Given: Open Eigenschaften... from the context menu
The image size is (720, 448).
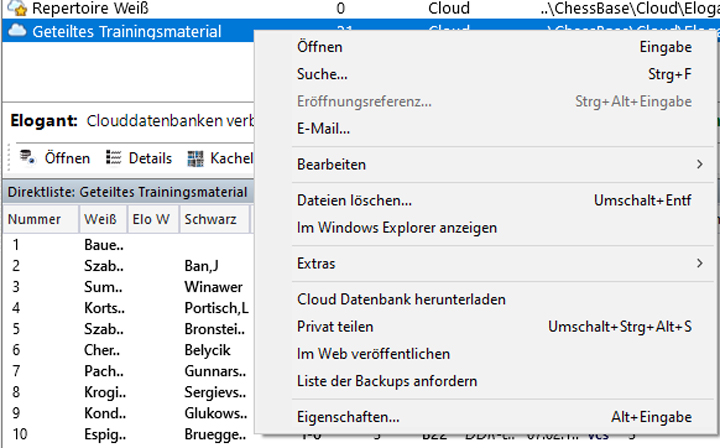Looking at the screenshot, I should click(x=348, y=417).
